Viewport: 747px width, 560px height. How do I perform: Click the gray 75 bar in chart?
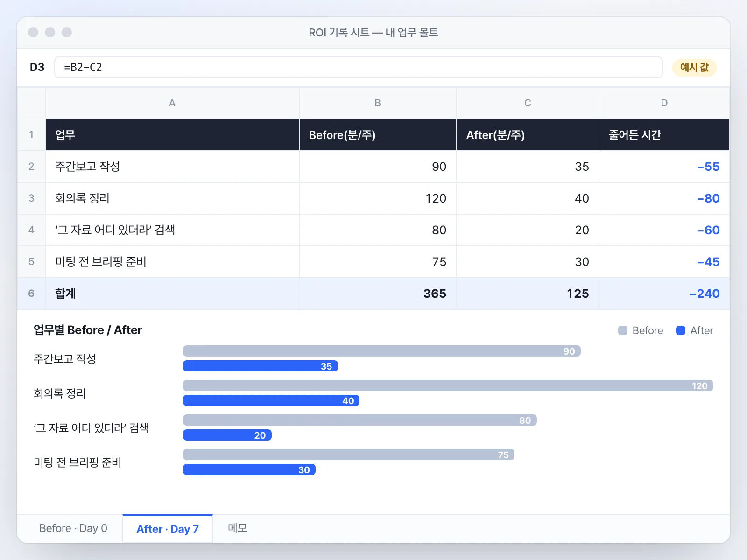(349, 455)
